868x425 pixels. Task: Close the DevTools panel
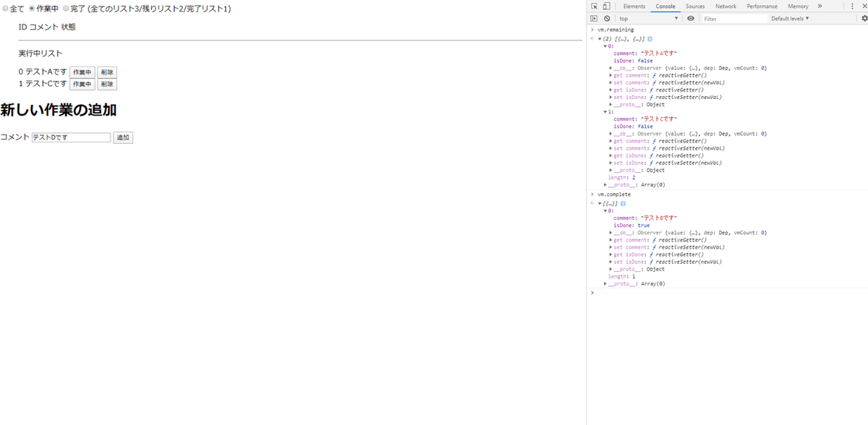(864, 6)
